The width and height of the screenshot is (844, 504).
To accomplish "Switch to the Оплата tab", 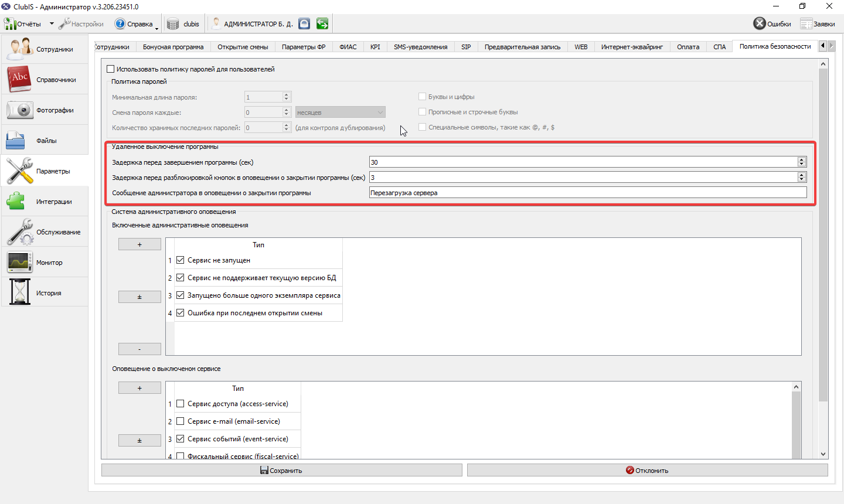I will [x=688, y=47].
